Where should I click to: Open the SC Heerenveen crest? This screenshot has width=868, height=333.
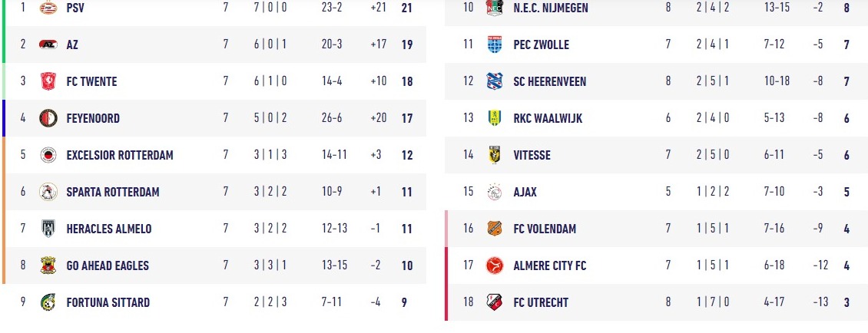coord(495,81)
